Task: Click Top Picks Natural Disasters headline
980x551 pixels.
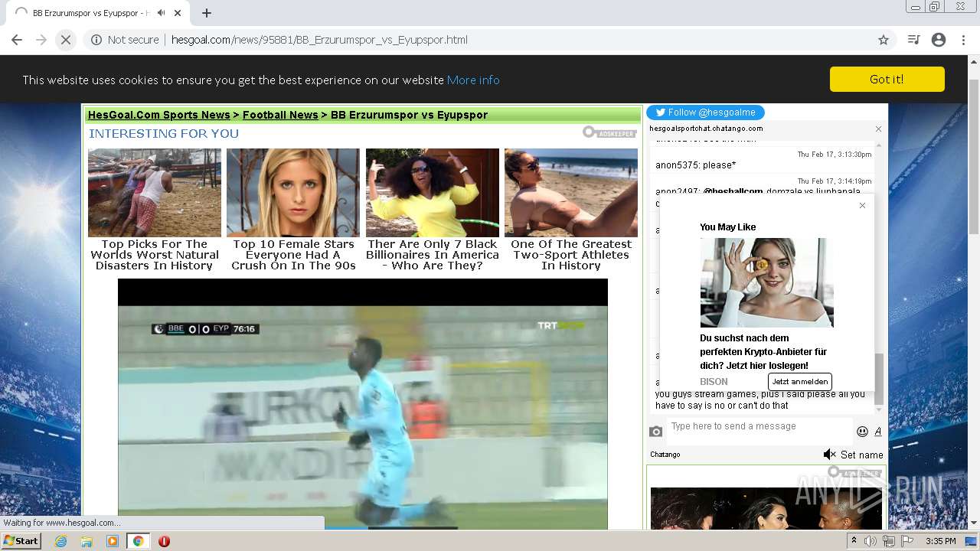Action: (x=155, y=255)
